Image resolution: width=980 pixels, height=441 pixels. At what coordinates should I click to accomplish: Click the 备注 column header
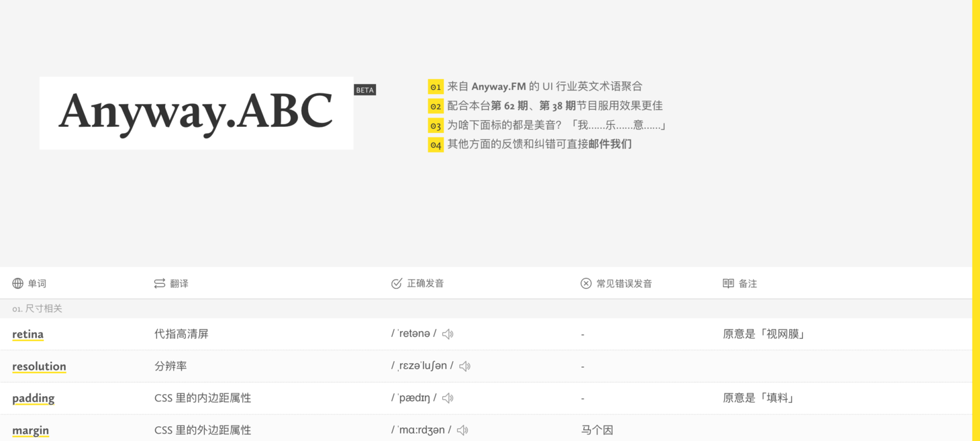pyautogui.click(x=748, y=284)
